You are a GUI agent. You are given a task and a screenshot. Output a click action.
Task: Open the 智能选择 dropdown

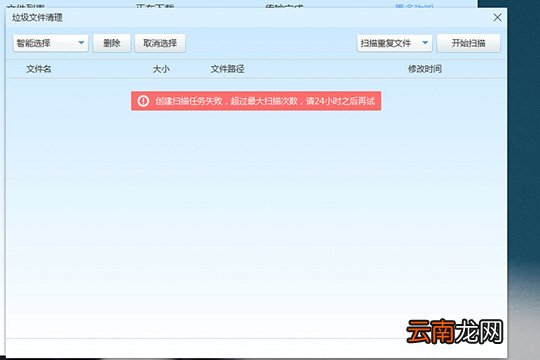point(51,43)
